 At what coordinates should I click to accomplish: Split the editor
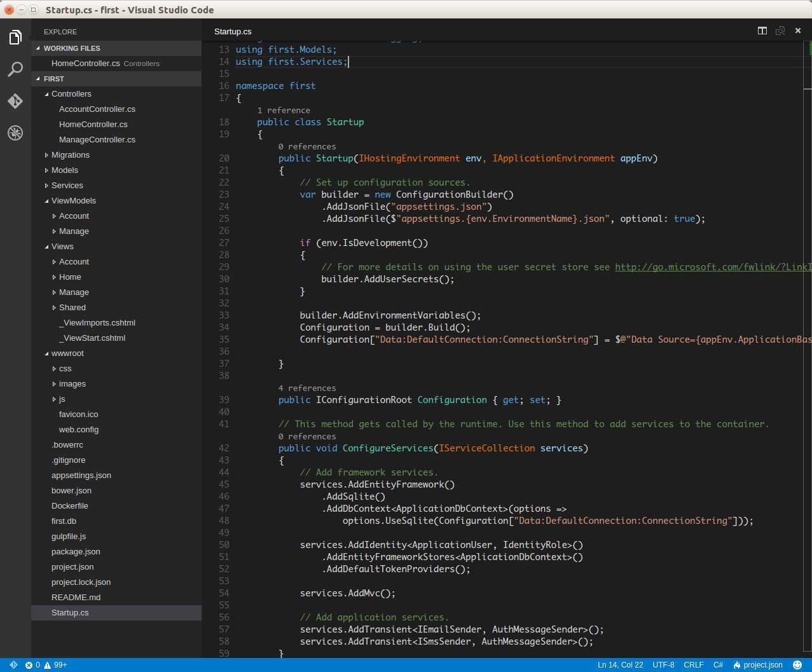(762, 31)
